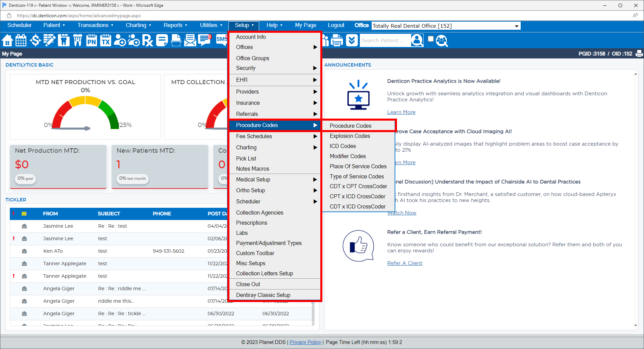644x349 pixels.
Task: Open Ken ATo message envelope icon
Action: coord(24,251)
